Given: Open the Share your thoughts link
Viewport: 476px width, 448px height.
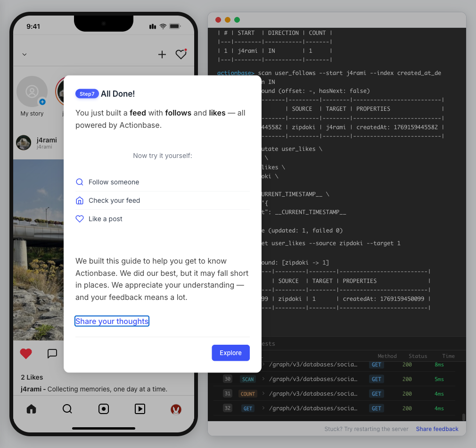Looking at the screenshot, I should 112,321.
